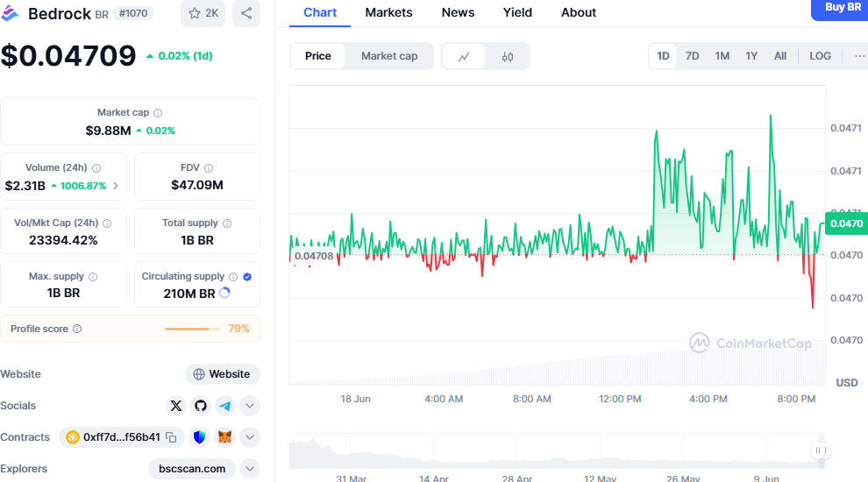This screenshot has height=482, width=868.
Task: Expand Volume (24h) details arrow
Action: point(116,186)
